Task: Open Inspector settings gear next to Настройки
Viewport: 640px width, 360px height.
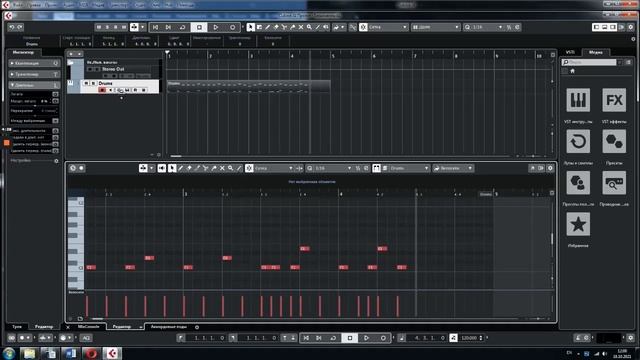Action: (56, 161)
